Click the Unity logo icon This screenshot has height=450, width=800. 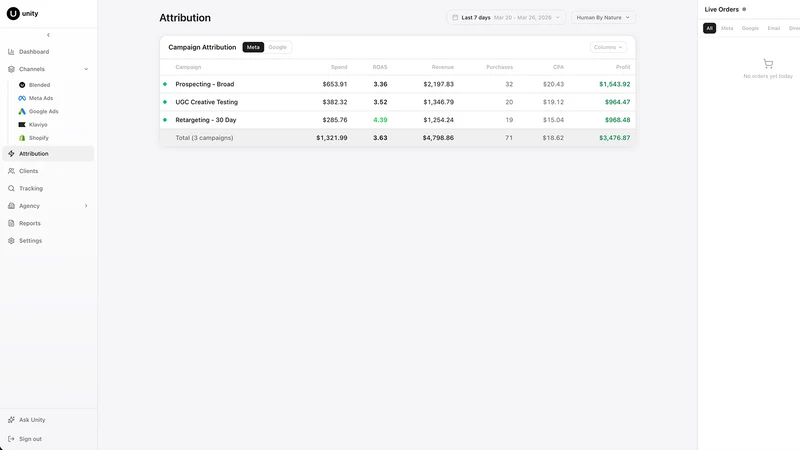coord(13,14)
